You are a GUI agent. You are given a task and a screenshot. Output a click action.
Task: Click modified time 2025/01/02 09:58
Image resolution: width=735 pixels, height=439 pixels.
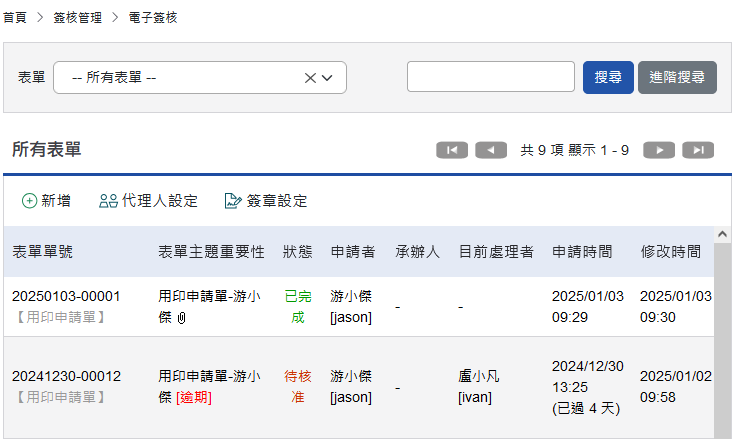[x=675, y=387]
